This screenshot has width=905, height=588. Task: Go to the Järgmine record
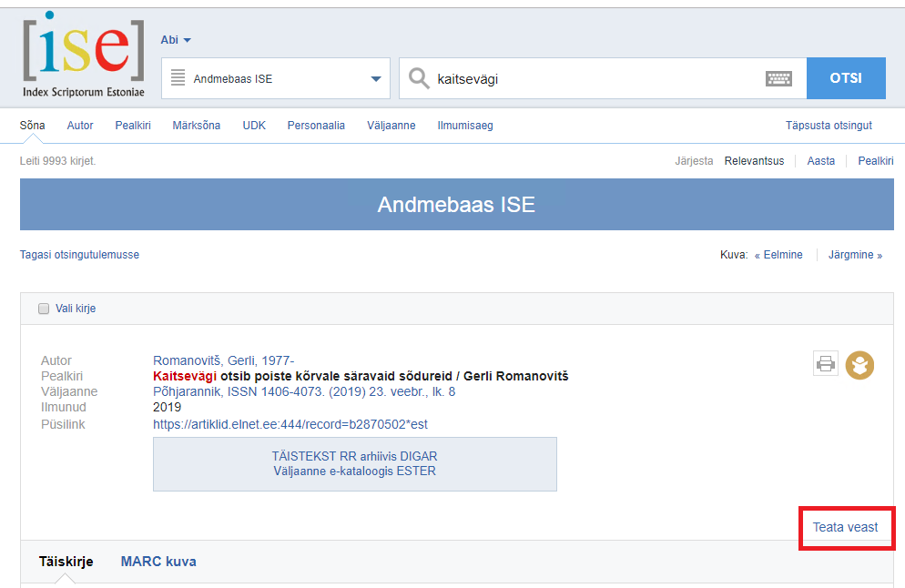(x=855, y=255)
